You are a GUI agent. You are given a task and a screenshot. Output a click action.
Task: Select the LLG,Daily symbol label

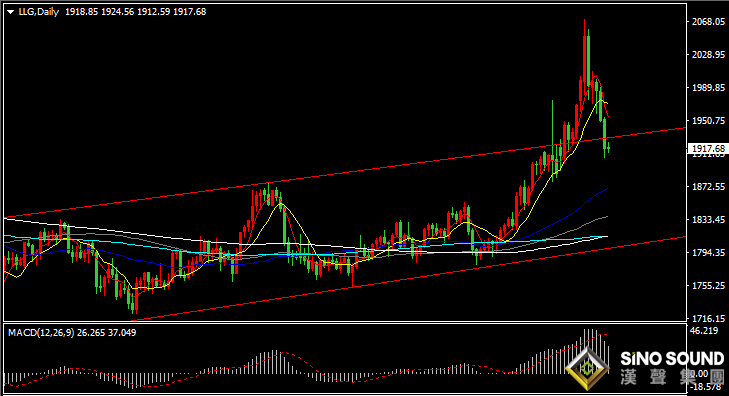coord(39,12)
